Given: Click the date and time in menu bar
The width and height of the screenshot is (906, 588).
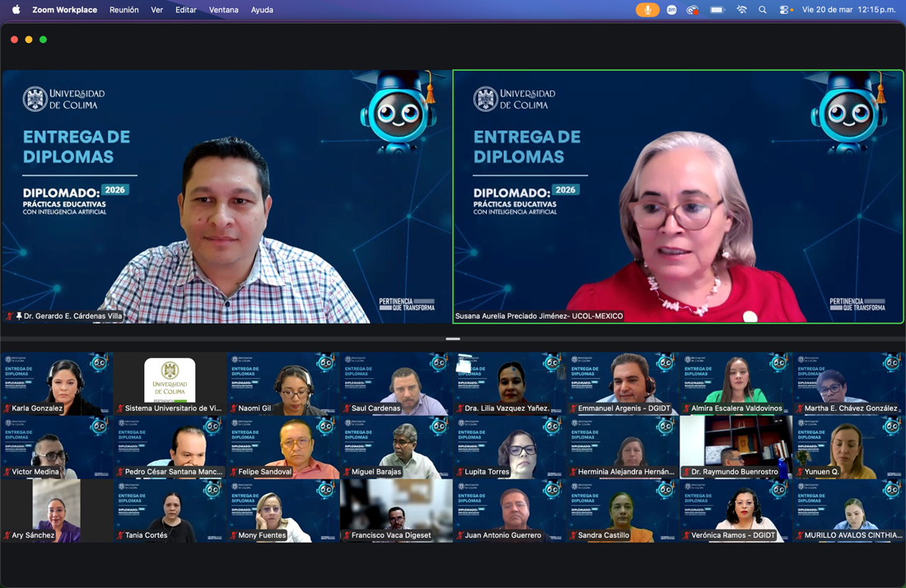Looking at the screenshot, I should click(848, 10).
